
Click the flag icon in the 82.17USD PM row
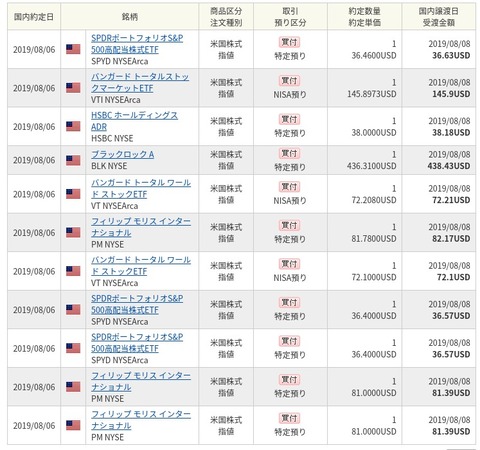pos(73,232)
